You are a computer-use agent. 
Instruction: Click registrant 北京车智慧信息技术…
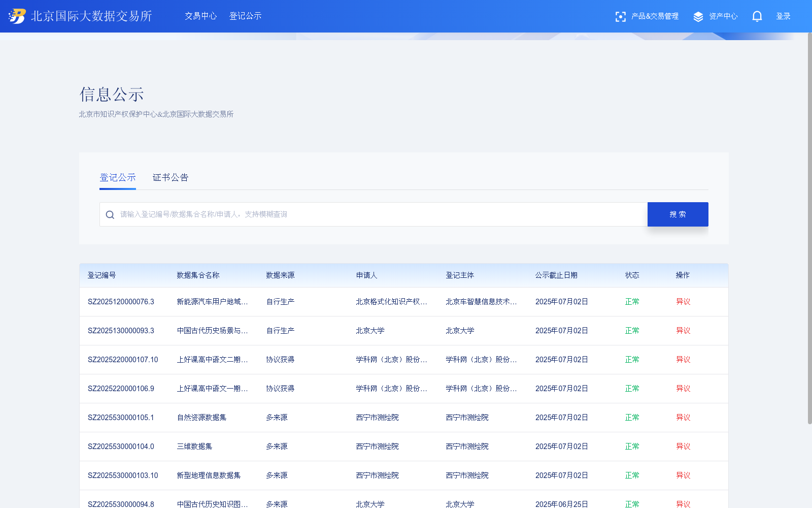(x=481, y=302)
